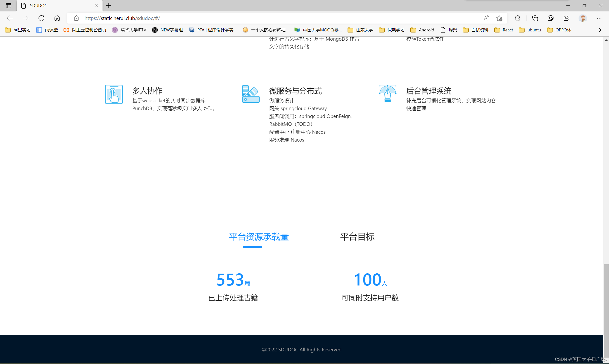Click the 后台管理系统 heading
Screen dimensions: 609x364
(428, 91)
